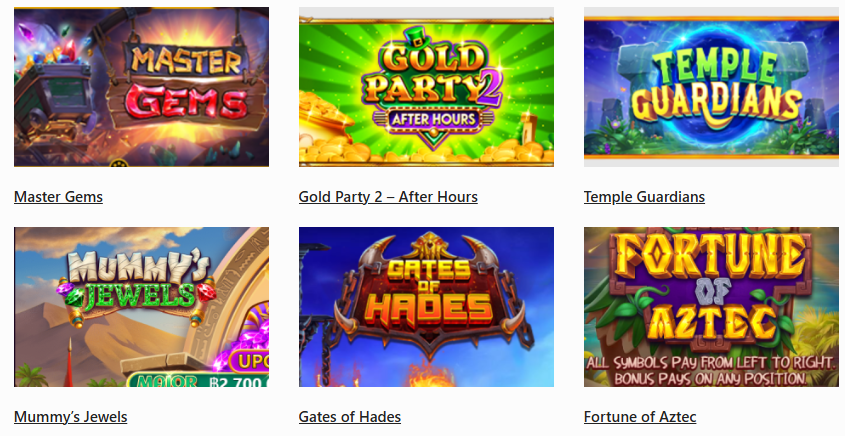Image resolution: width=845 pixels, height=436 pixels.
Task: Open the Mummy's Jewels game image
Action: tap(141, 307)
